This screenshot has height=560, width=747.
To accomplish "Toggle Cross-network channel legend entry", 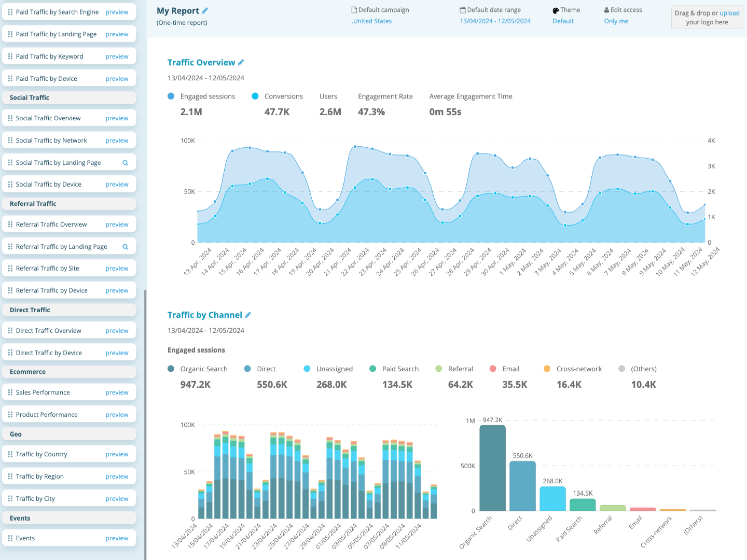I will [547, 369].
